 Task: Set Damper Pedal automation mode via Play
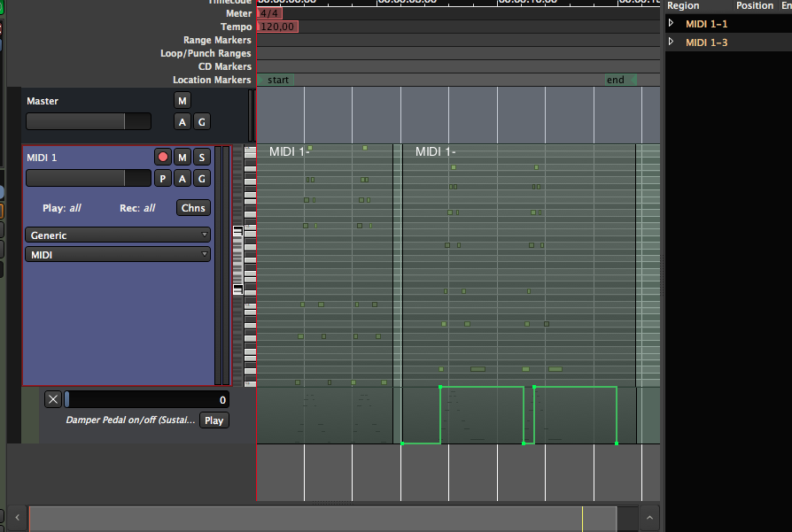[214, 420]
